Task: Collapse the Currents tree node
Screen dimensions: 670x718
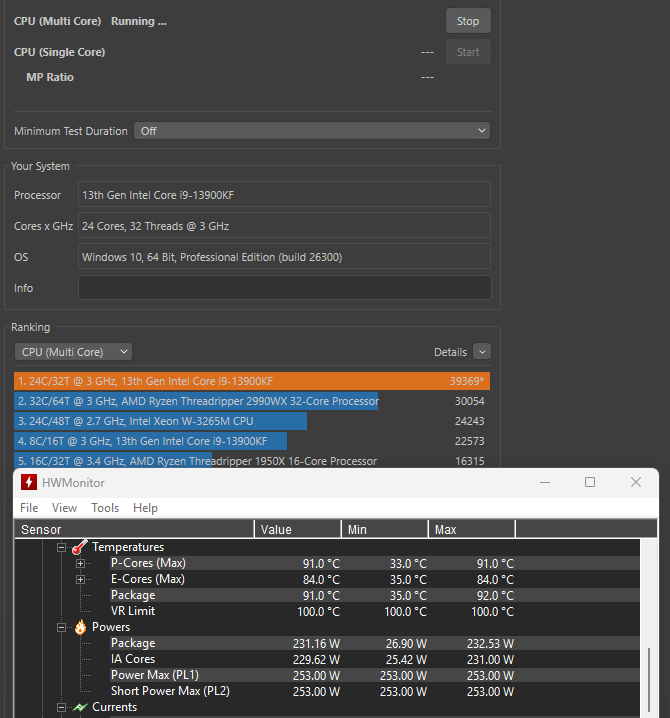Action: (61, 707)
